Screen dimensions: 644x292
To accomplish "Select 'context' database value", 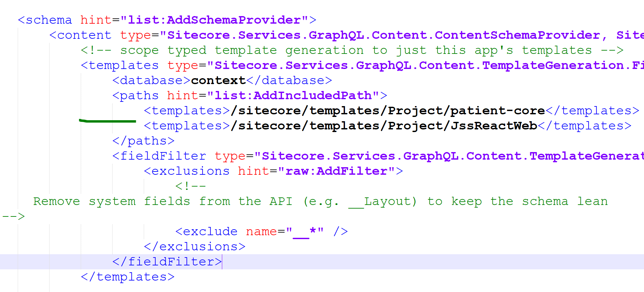I will (x=218, y=80).
